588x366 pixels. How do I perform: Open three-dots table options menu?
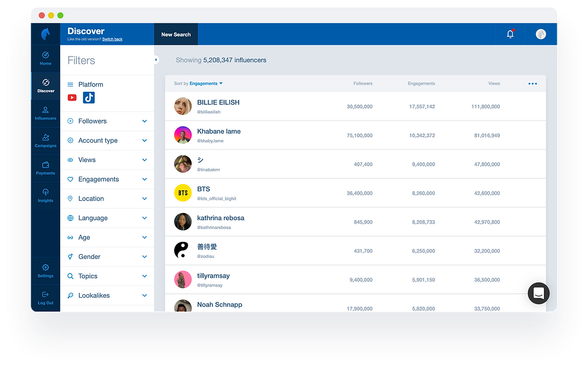533,84
